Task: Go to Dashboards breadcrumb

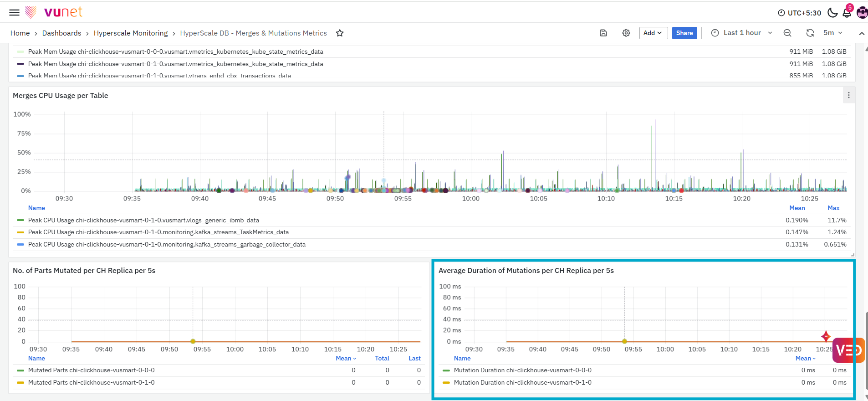Action: 61,33
